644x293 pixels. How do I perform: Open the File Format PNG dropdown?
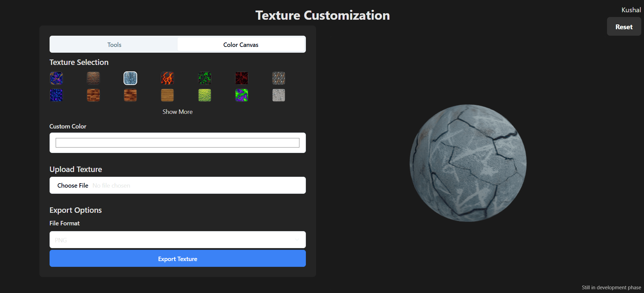pos(178,240)
